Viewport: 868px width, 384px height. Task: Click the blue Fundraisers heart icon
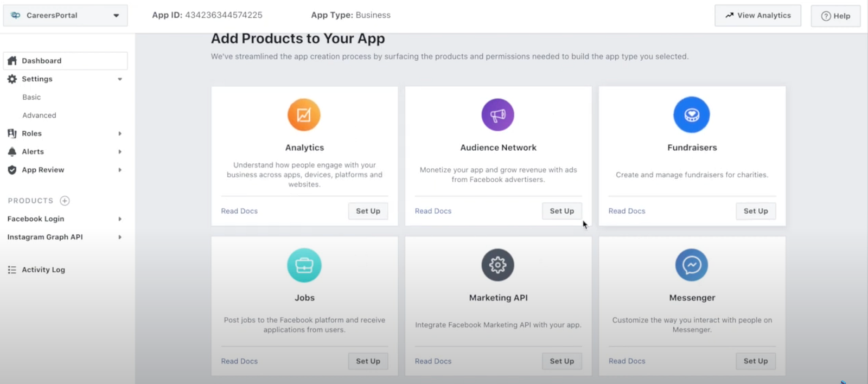691,114
